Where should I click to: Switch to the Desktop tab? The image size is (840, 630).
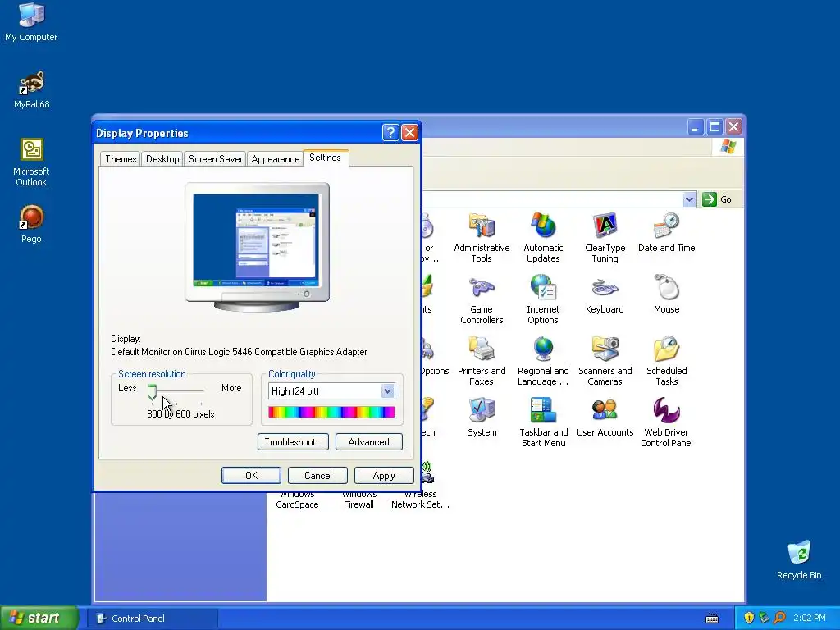pyautogui.click(x=162, y=159)
